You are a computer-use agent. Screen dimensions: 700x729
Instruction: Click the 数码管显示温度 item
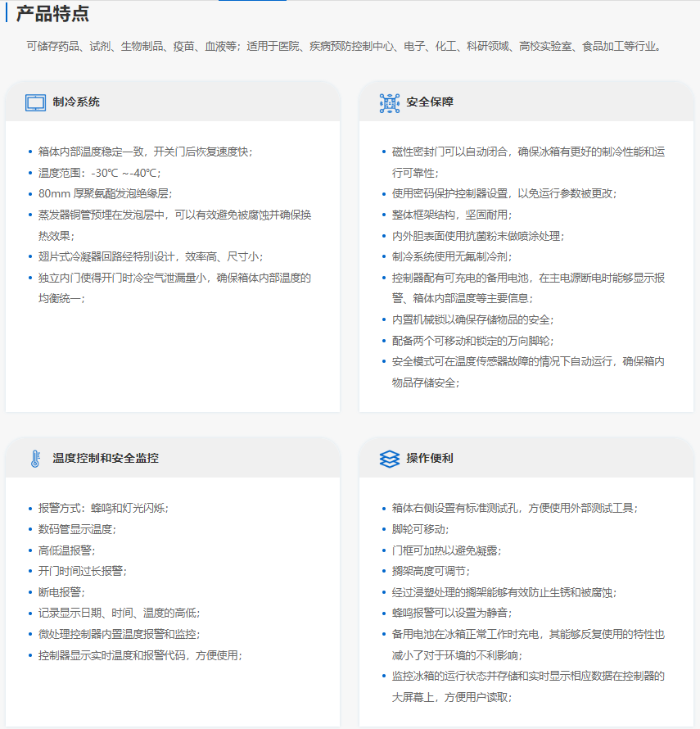pos(78,529)
